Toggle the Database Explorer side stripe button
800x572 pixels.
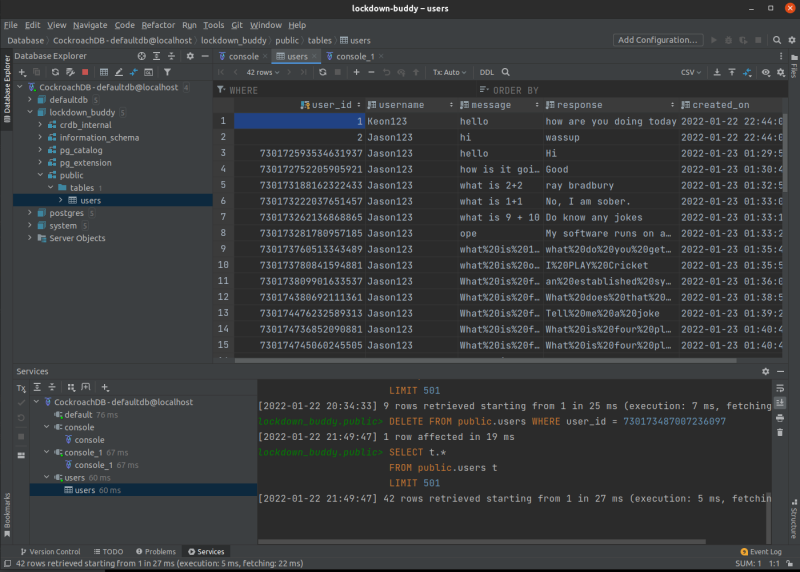pos(7,87)
